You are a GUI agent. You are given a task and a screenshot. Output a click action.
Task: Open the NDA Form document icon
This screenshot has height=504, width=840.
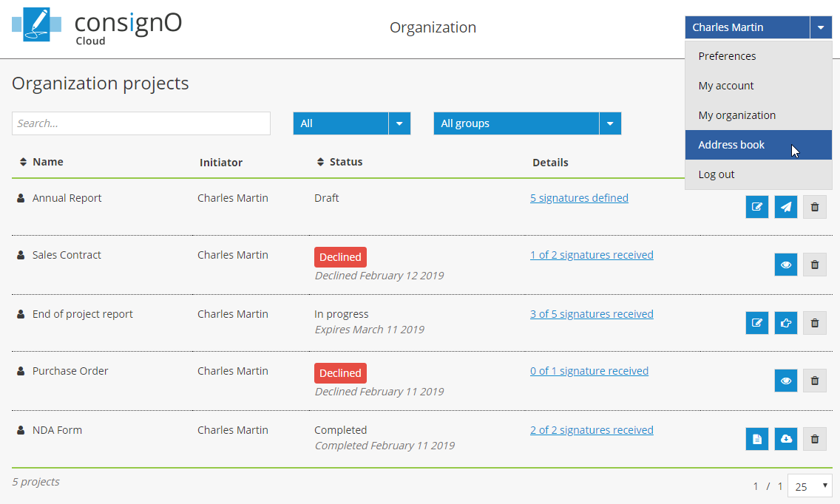[x=757, y=439]
